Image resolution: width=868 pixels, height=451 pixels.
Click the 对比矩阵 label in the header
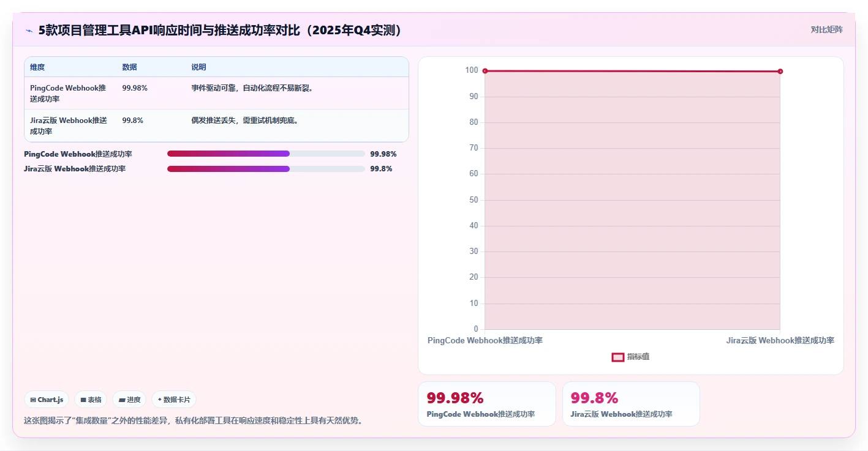click(x=826, y=29)
